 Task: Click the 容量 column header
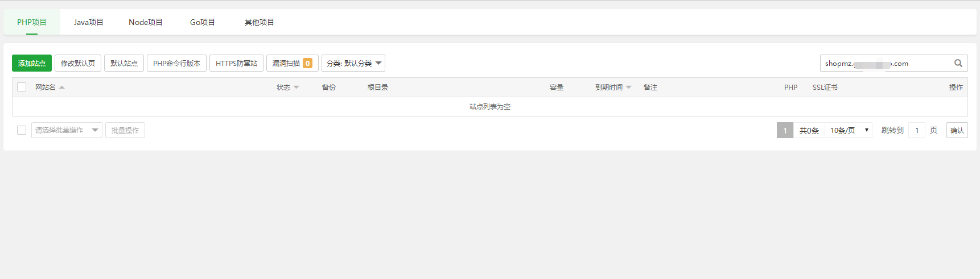(557, 87)
